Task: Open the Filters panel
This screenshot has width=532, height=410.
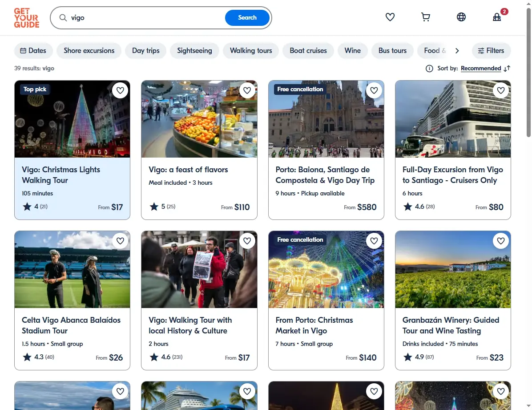Action: click(491, 51)
